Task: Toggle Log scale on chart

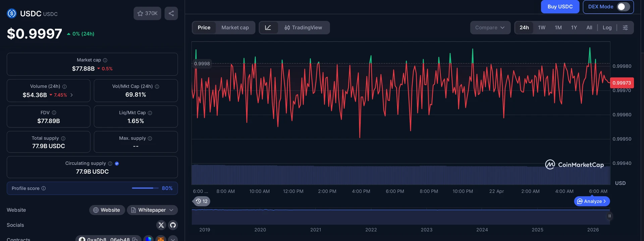Action: click(x=607, y=27)
